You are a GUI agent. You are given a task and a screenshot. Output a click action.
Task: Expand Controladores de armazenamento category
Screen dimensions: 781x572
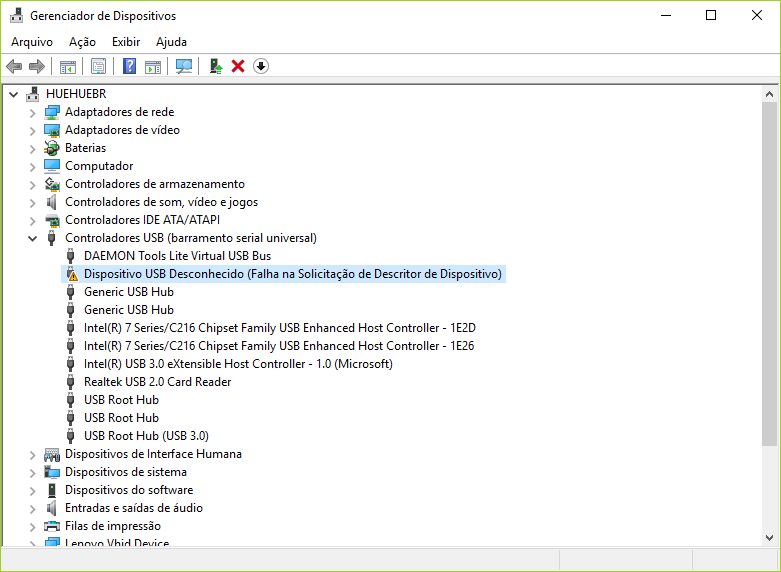33,184
